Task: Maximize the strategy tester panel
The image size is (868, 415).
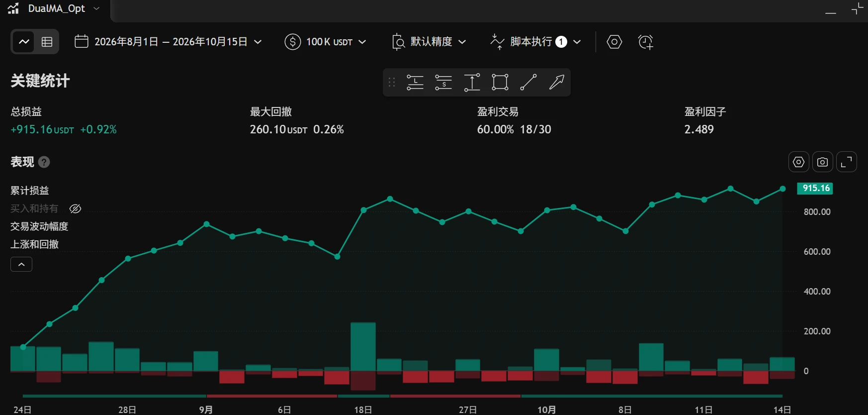Action: tap(858, 8)
